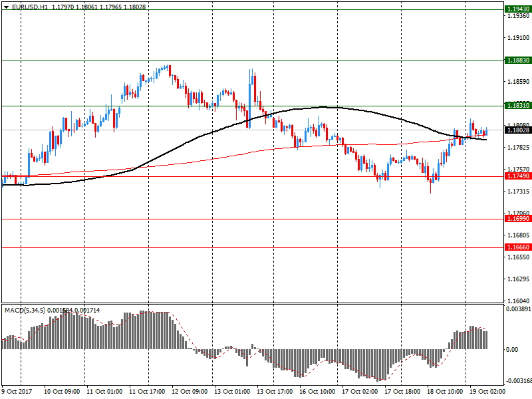
Task: Open the chart menu arrow beside EURUSD,H1
Action: (6, 7)
